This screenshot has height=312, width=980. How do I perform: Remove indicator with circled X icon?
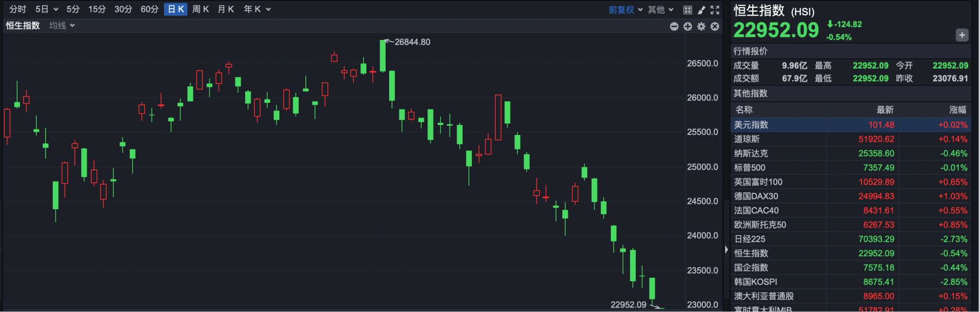(715, 26)
